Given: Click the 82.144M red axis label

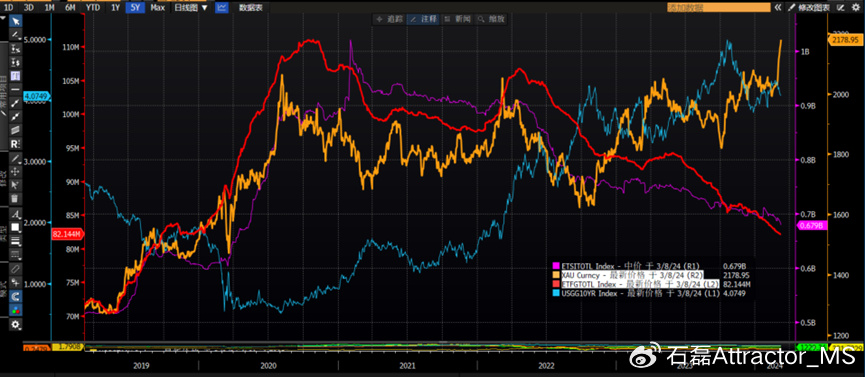Looking at the screenshot, I should click(x=67, y=234).
